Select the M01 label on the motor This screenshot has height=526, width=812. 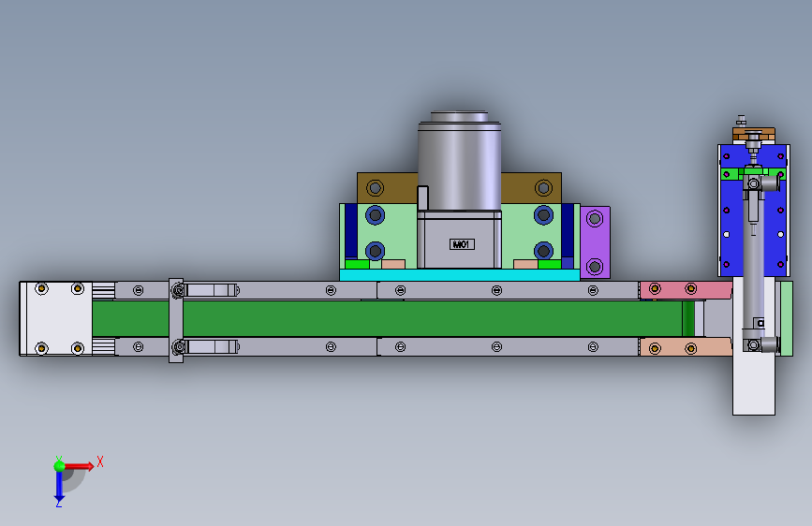click(462, 244)
